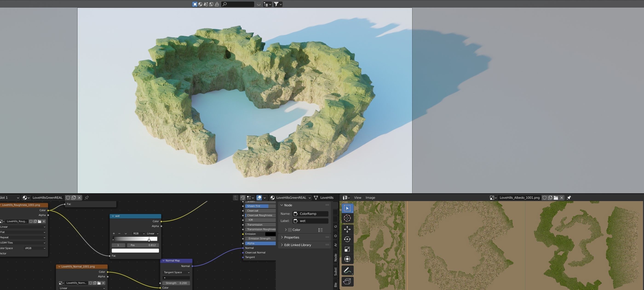Toggle node editor overlays button
The image size is (644, 290).
pyautogui.click(x=259, y=198)
